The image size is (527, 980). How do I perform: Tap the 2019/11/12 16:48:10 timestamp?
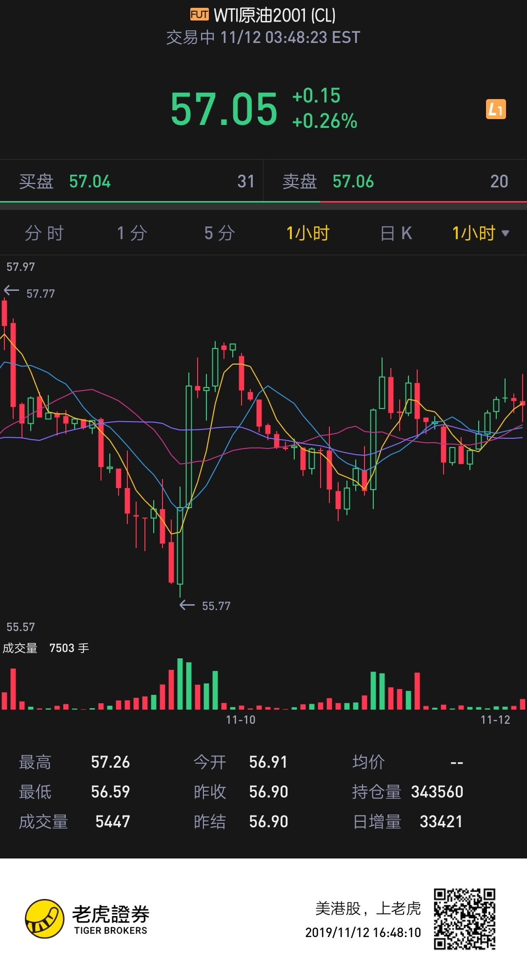tap(363, 933)
